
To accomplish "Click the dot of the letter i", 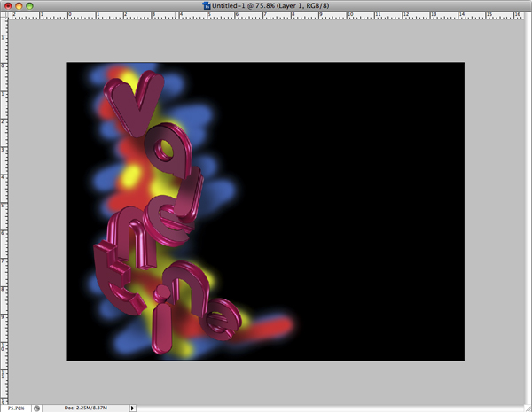I will tap(163, 292).
